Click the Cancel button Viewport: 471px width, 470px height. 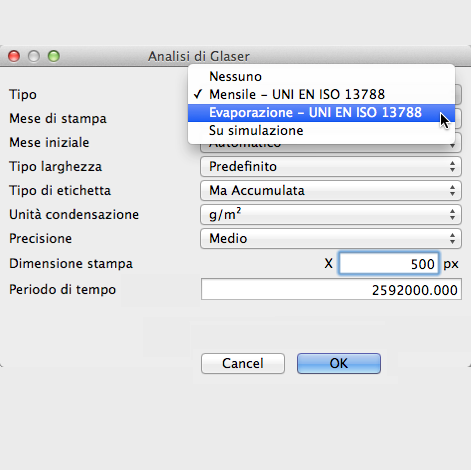click(243, 363)
